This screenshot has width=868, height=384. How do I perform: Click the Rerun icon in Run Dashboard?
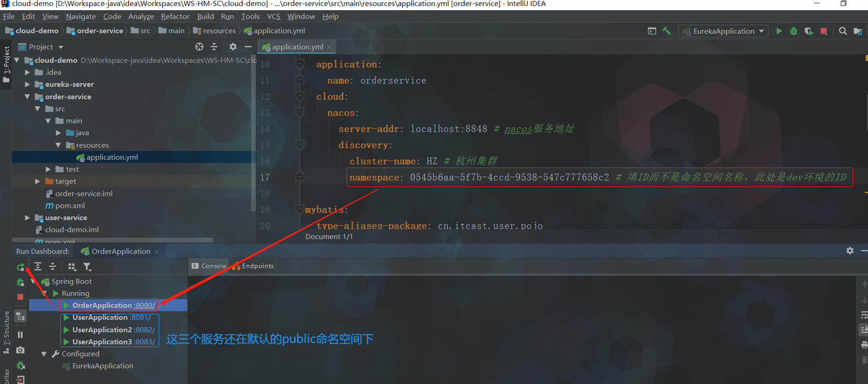point(20,267)
